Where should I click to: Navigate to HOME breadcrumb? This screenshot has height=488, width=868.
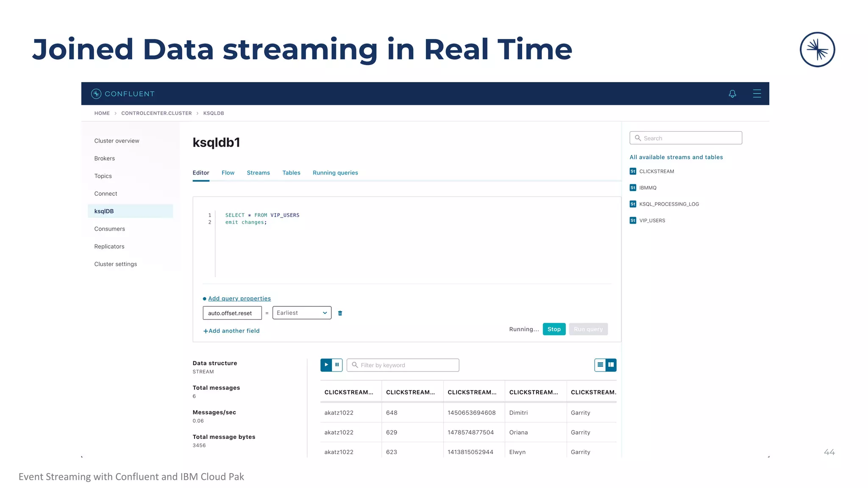click(102, 113)
